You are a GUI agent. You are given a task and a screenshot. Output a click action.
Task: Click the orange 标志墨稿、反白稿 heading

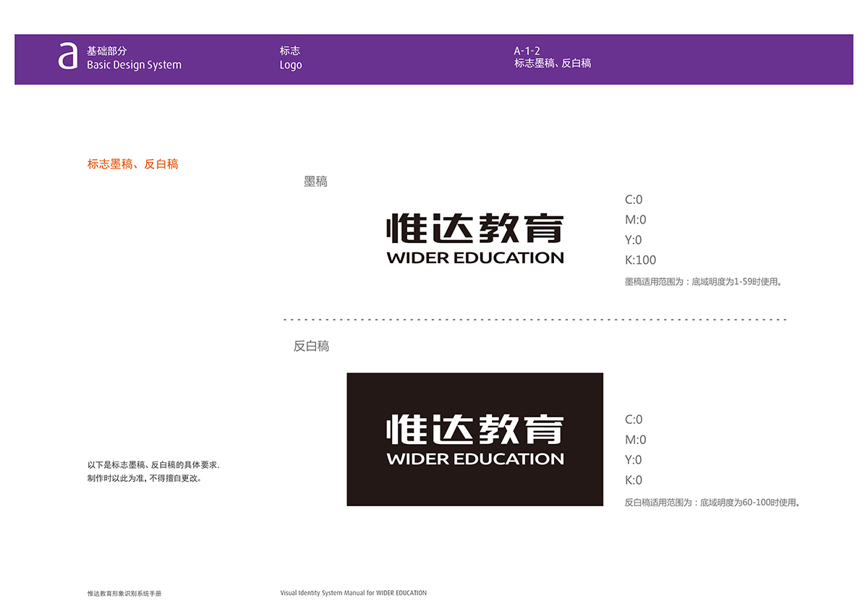click(132, 164)
